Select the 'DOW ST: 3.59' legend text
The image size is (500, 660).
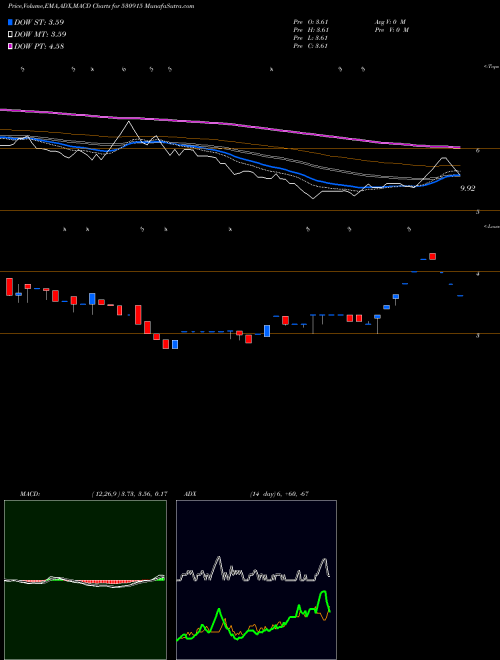click(39, 22)
